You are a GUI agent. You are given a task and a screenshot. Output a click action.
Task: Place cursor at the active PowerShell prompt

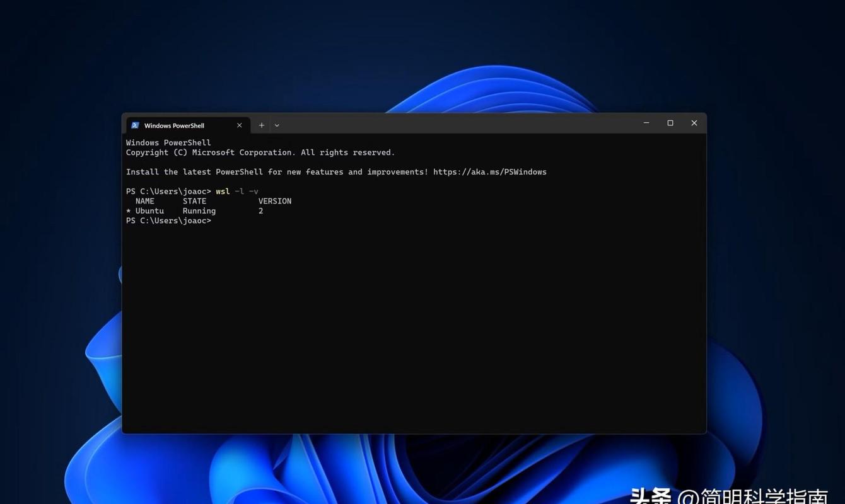point(218,220)
